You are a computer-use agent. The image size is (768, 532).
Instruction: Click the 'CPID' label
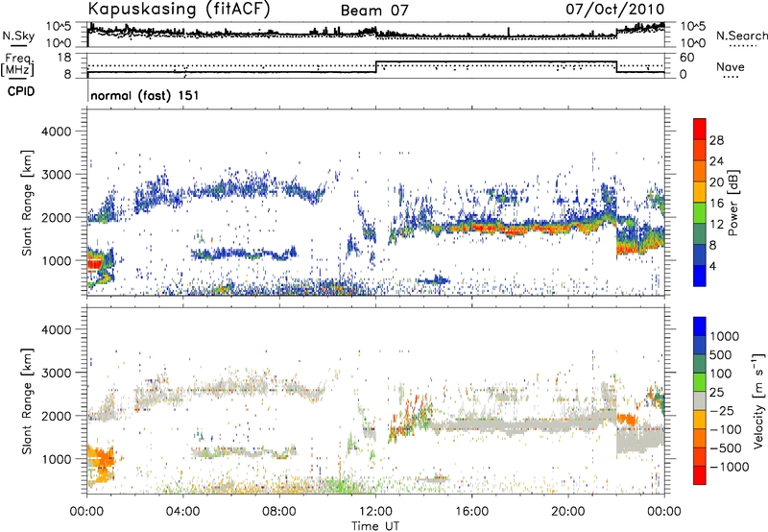point(21,91)
